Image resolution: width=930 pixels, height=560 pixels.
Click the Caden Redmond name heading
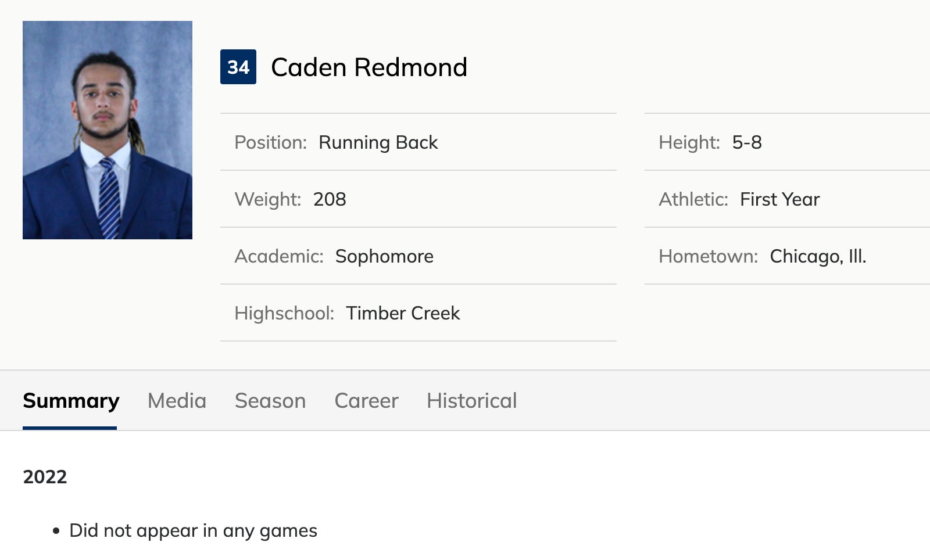369,67
